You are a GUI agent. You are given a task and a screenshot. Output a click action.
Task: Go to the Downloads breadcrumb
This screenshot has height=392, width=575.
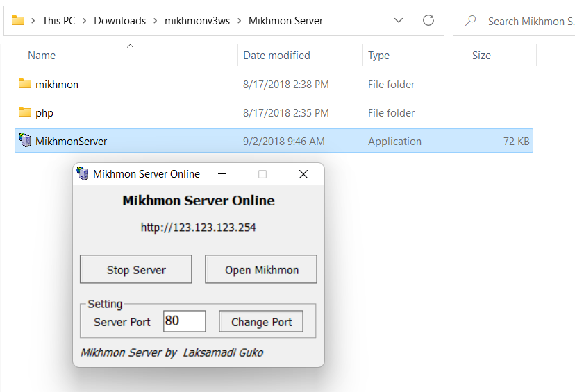tap(119, 21)
